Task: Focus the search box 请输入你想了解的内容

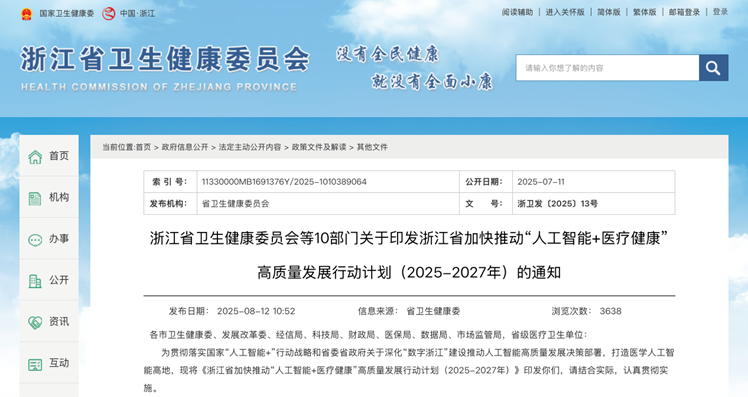Action: (607, 68)
